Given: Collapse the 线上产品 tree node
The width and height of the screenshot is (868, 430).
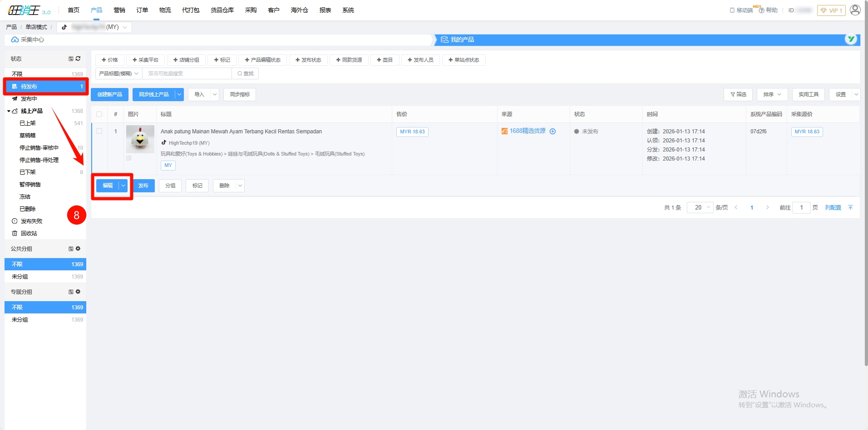Looking at the screenshot, I should [x=9, y=111].
